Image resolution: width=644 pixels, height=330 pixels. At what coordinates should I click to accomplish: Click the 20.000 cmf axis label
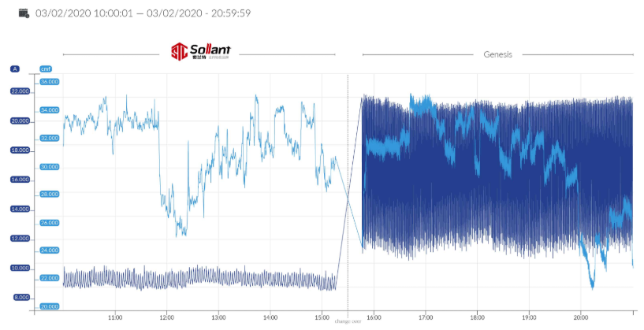click(x=49, y=306)
